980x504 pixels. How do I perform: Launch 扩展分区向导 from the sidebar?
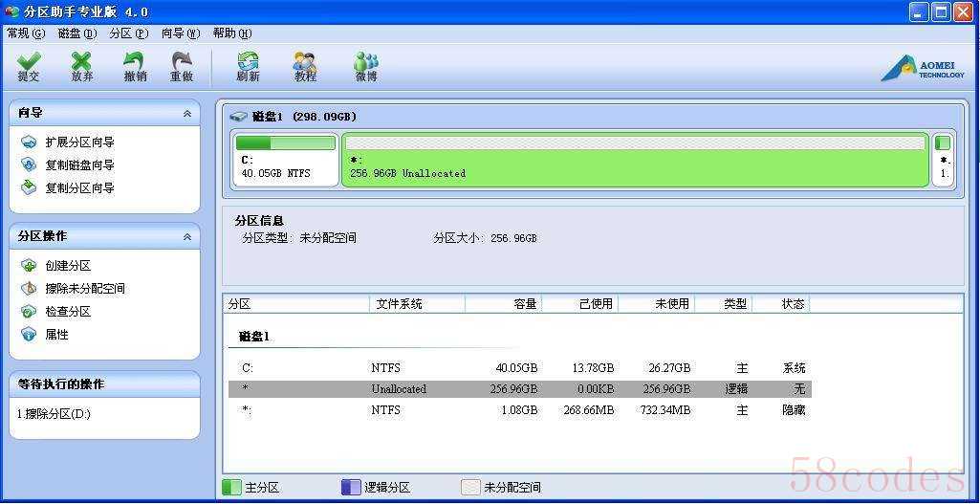pos(79,142)
